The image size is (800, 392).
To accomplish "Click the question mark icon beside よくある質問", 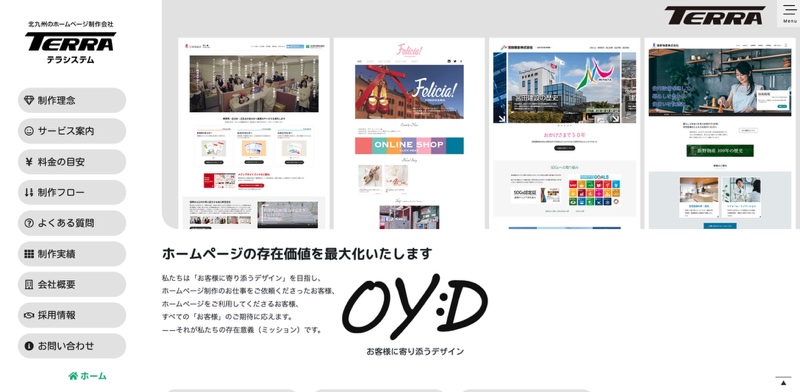I will click(29, 223).
